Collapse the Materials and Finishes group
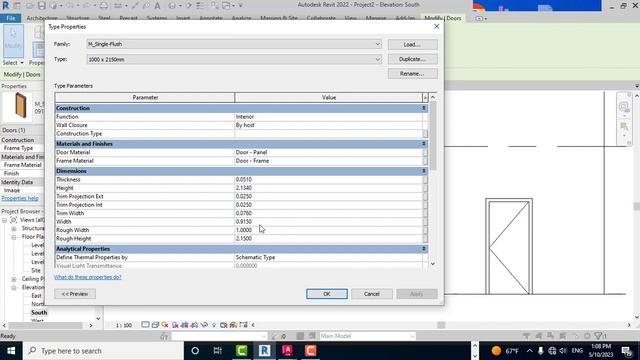 424,144
